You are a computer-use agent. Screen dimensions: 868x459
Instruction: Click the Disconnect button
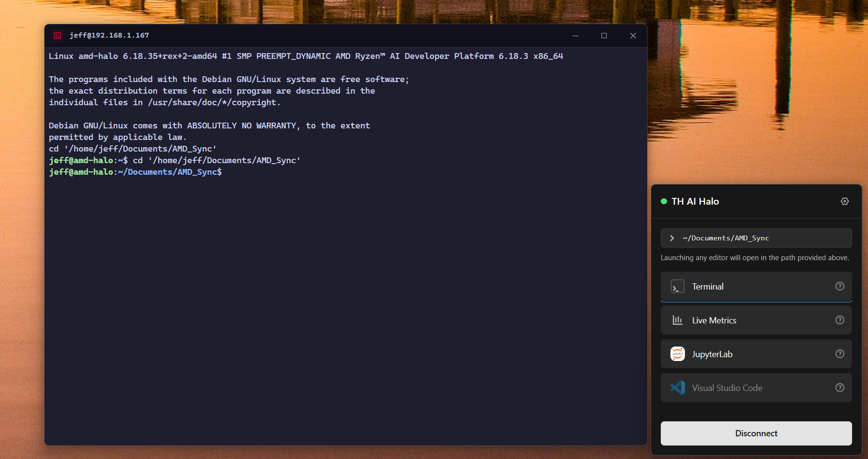coord(756,433)
